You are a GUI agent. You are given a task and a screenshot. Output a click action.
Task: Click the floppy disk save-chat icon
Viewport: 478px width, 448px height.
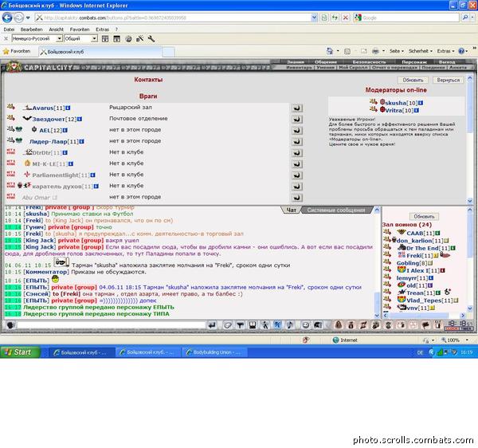pos(253,325)
